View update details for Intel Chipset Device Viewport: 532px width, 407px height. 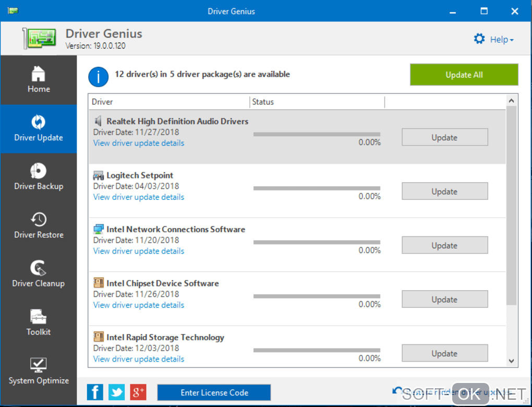coord(139,305)
